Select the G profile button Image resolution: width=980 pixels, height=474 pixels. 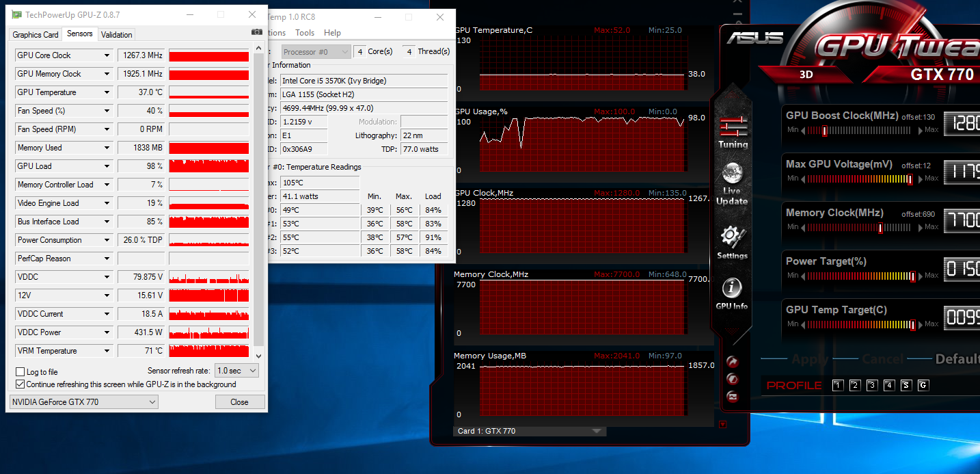[923, 385]
